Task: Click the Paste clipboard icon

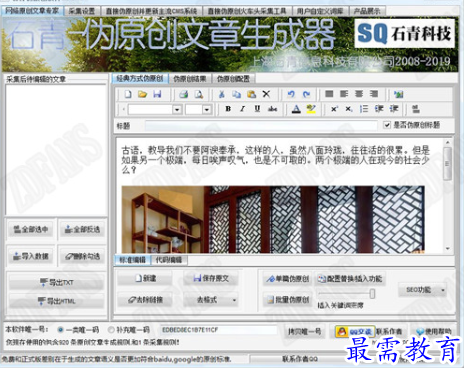Action: click(x=251, y=94)
